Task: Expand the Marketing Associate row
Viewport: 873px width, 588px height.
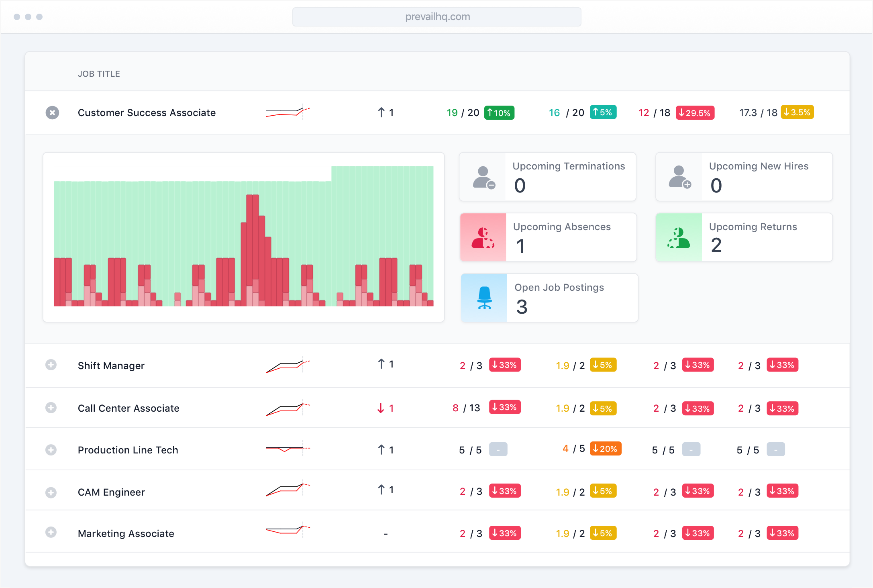Action: point(51,533)
